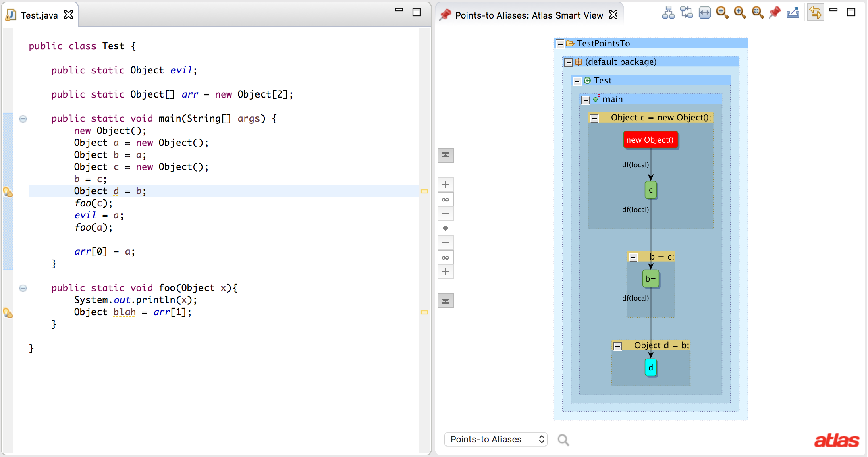
Task: Select the green c variable node
Action: (x=651, y=190)
